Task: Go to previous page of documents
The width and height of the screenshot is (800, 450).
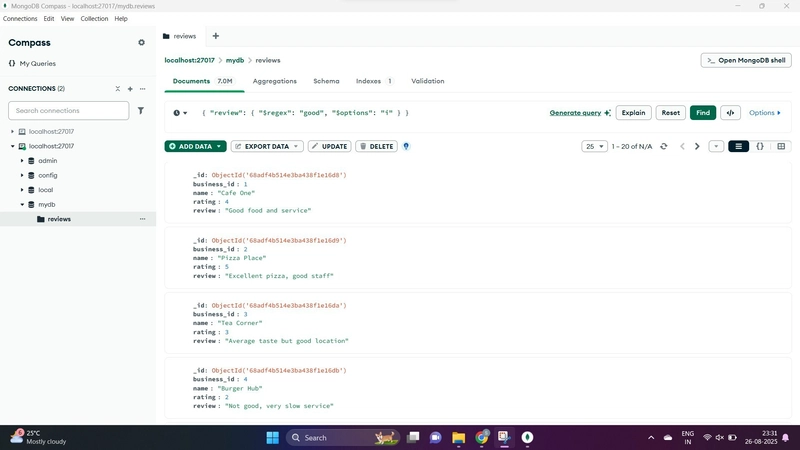Action: tap(682, 146)
